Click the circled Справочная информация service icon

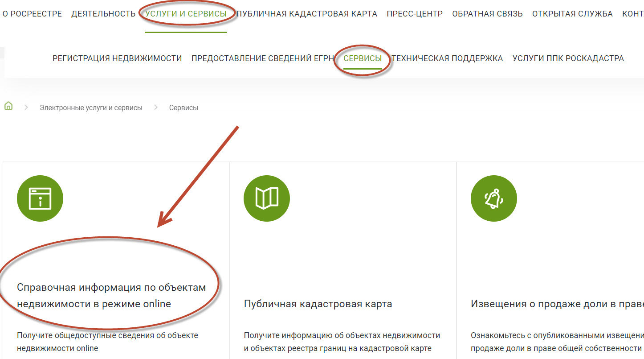coord(40,198)
